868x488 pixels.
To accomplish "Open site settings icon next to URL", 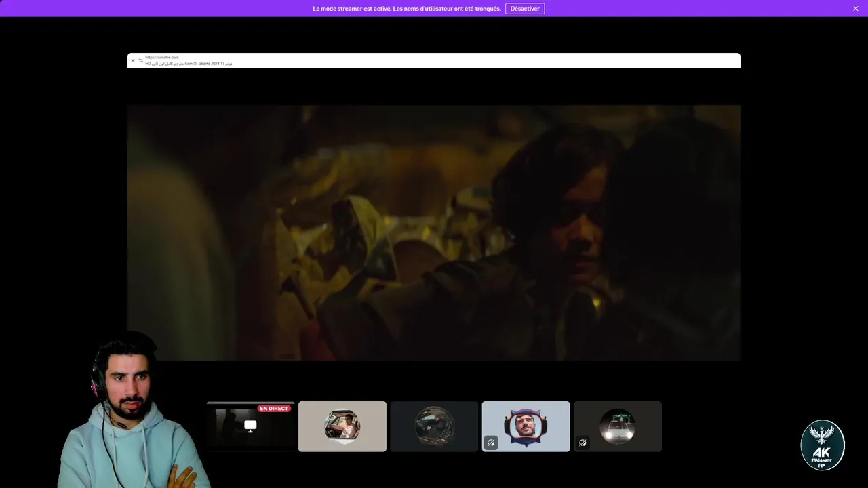I will point(141,60).
